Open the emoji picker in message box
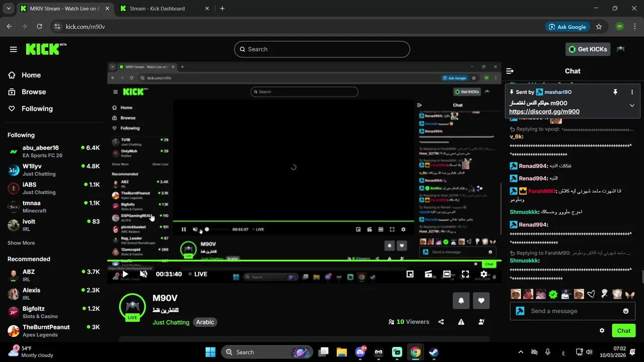 (x=626, y=311)
